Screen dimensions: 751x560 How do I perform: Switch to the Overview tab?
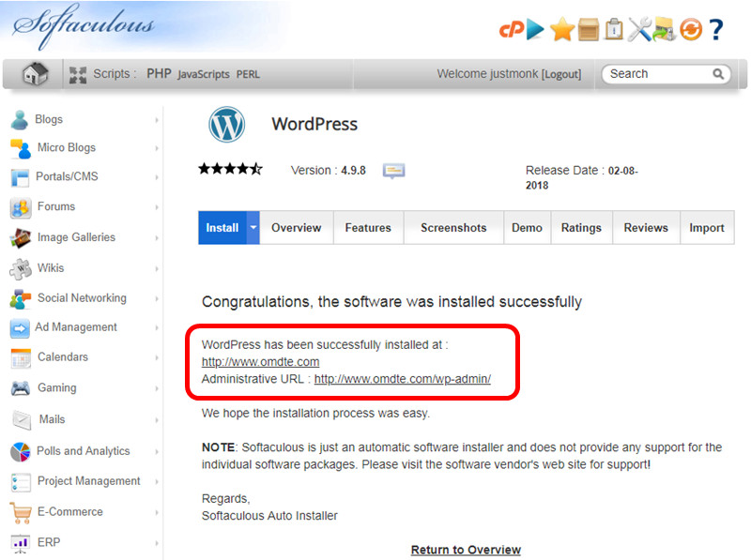[297, 228]
